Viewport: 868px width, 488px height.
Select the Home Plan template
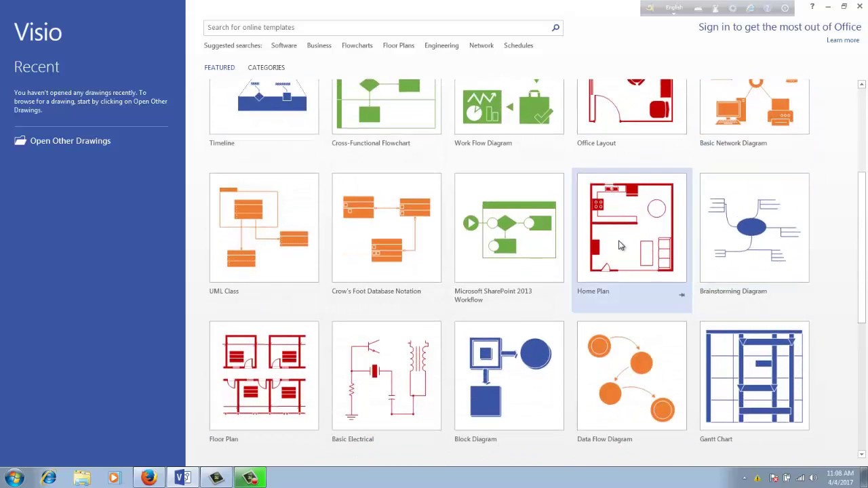click(x=631, y=227)
